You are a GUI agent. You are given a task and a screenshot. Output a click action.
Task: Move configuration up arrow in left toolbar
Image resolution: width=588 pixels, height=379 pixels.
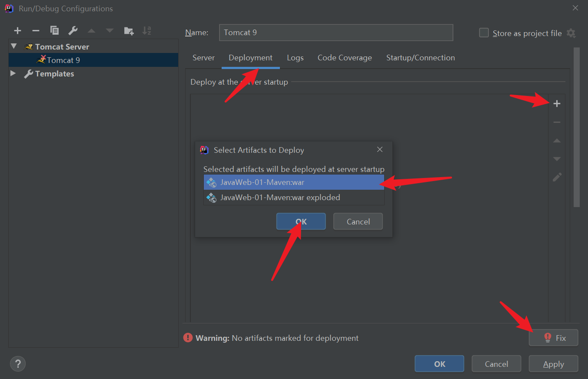click(91, 31)
